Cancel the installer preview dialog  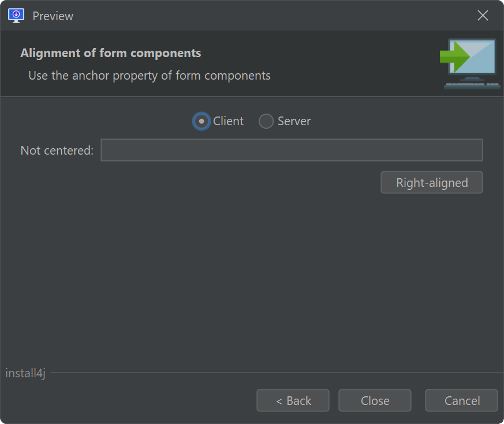coord(462,400)
